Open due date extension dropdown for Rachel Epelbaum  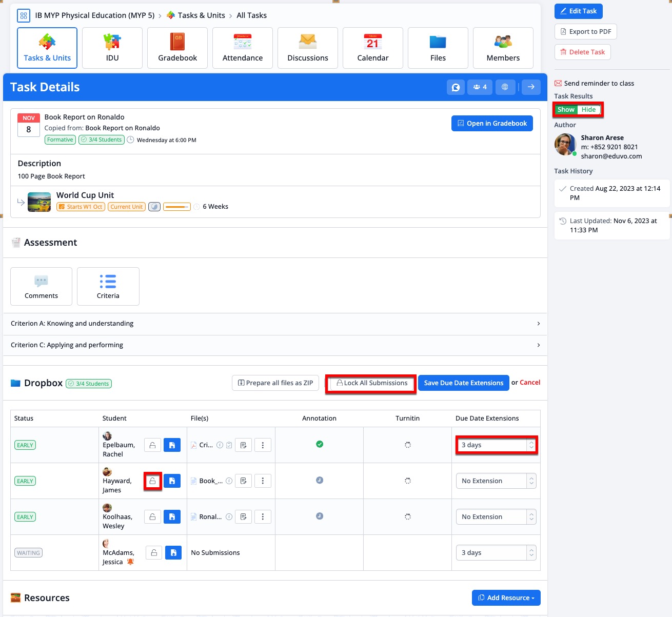click(x=496, y=445)
